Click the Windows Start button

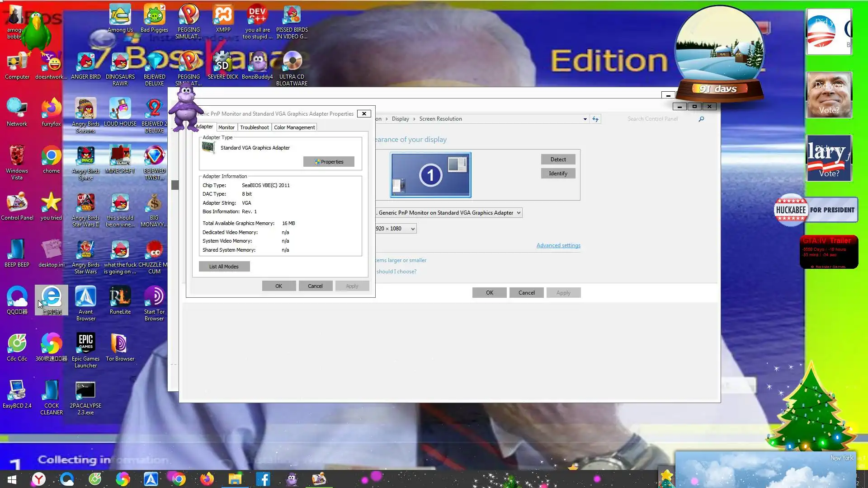(12, 479)
